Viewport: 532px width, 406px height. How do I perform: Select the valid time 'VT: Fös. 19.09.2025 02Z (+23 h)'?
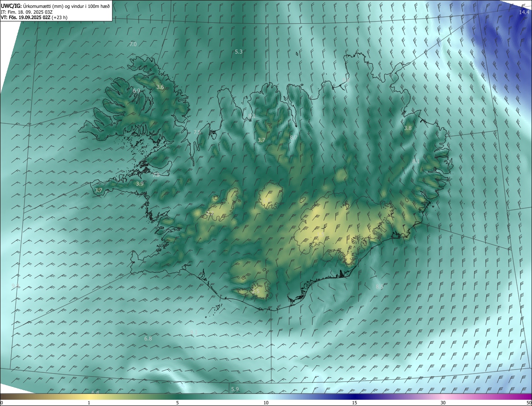click(x=34, y=17)
